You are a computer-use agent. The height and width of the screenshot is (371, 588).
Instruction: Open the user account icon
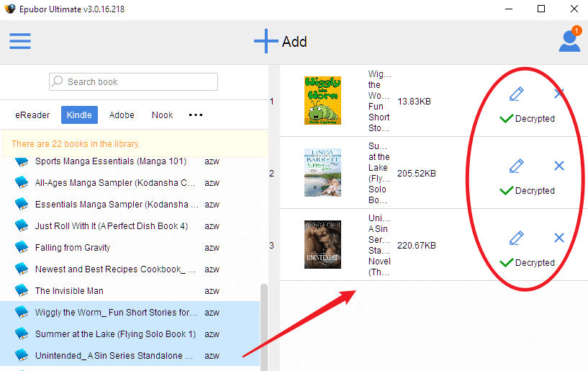(x=569, y=40)
